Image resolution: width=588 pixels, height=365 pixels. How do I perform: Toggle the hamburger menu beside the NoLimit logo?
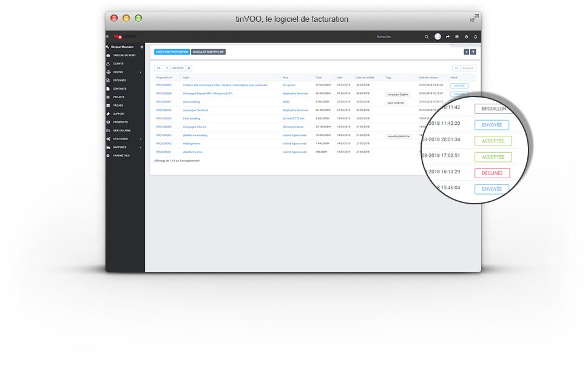click(107, 37)
